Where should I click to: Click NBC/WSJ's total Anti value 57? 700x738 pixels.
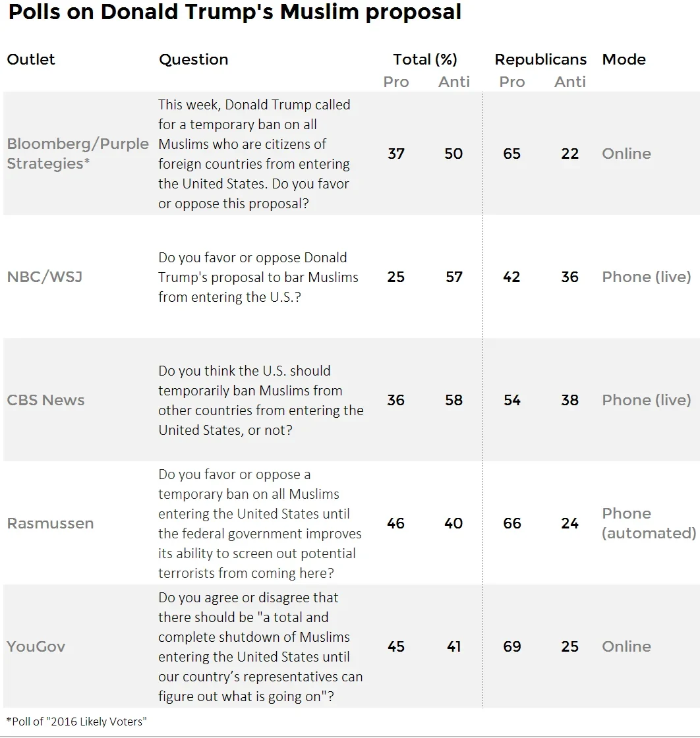click(453, 277)
